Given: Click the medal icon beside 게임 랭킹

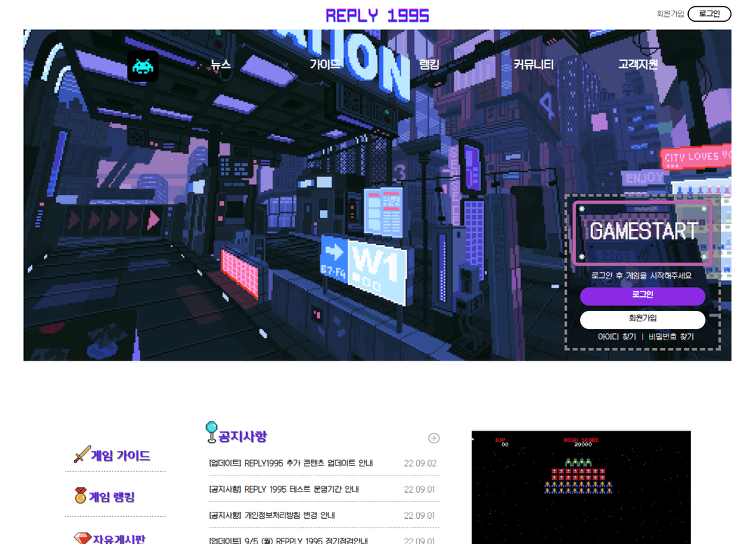Looking at the screenshot, I should (80, 495).
